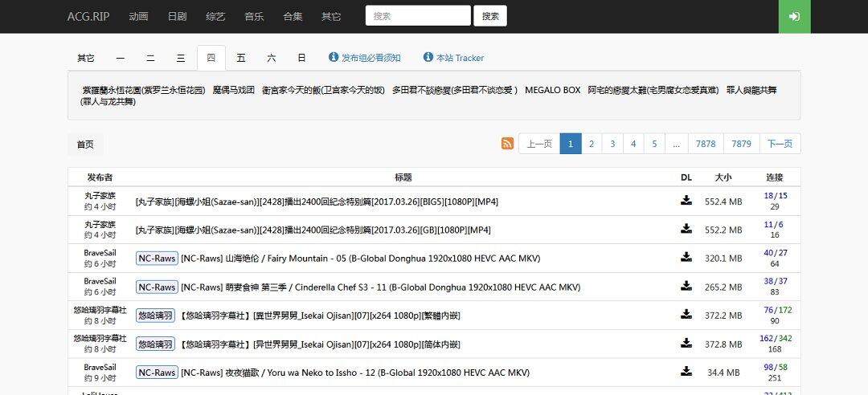Download Fairy Mountain episode 05 torrent

click(x=686, y=258)
